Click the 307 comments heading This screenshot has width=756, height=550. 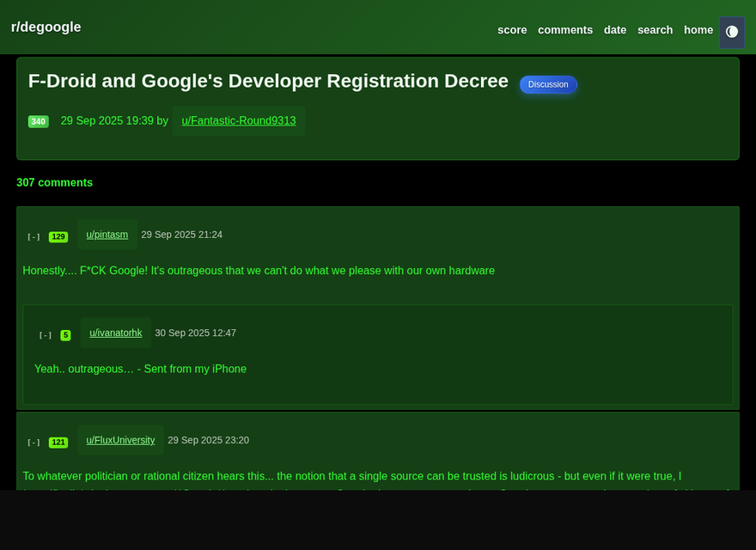click(x=54, y=182)
